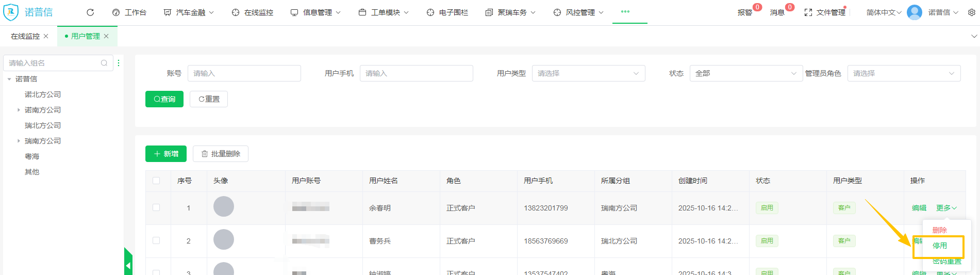Check the checkbox for row 1 余春明

point(156,207)
